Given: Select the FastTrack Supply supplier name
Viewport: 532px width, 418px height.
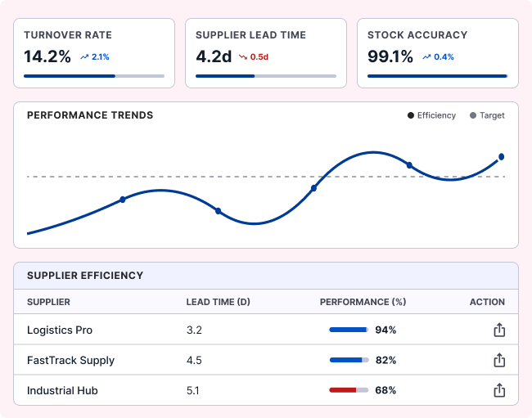Looking at the screenshot, I should click(70, 360).
